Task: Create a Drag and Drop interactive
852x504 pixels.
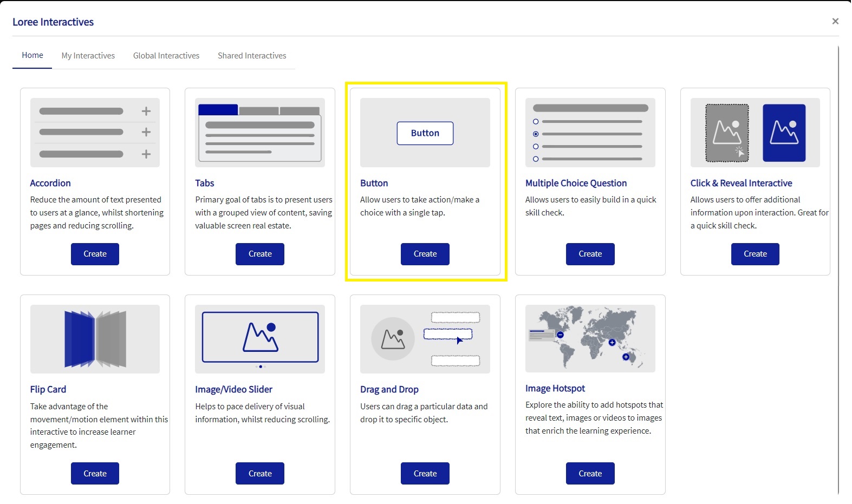Action: tap(425, 474)
